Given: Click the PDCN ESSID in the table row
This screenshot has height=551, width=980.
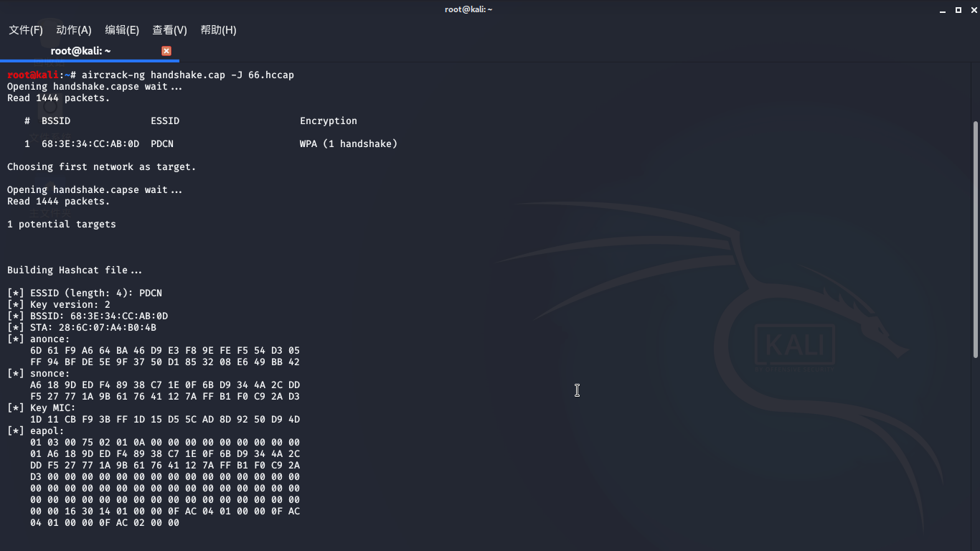Looking at the screenshot, I should point(162,143).
